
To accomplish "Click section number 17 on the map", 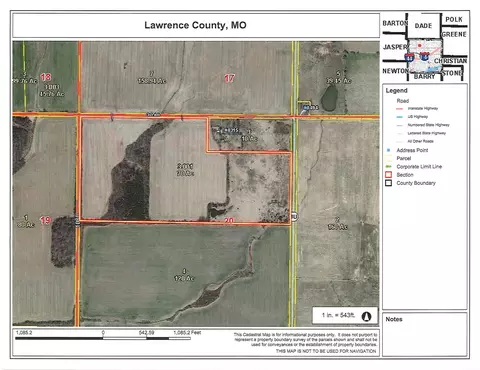I will click(229, 78).
